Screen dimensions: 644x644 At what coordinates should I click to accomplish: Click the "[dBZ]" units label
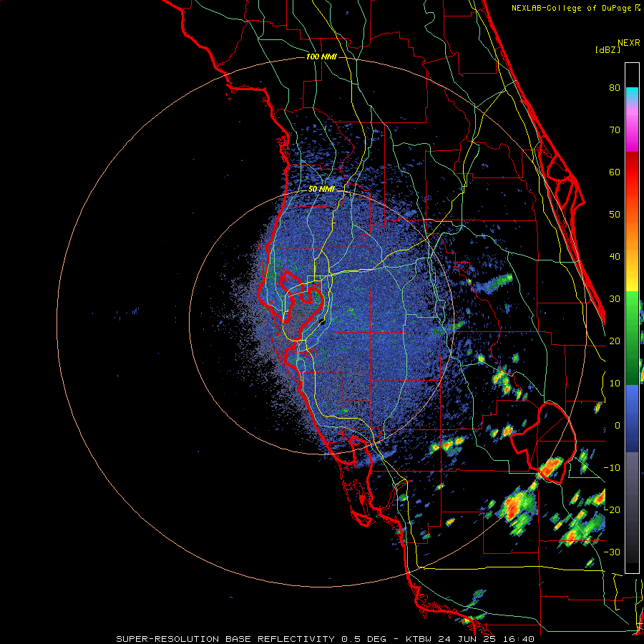tap(608, 50)
